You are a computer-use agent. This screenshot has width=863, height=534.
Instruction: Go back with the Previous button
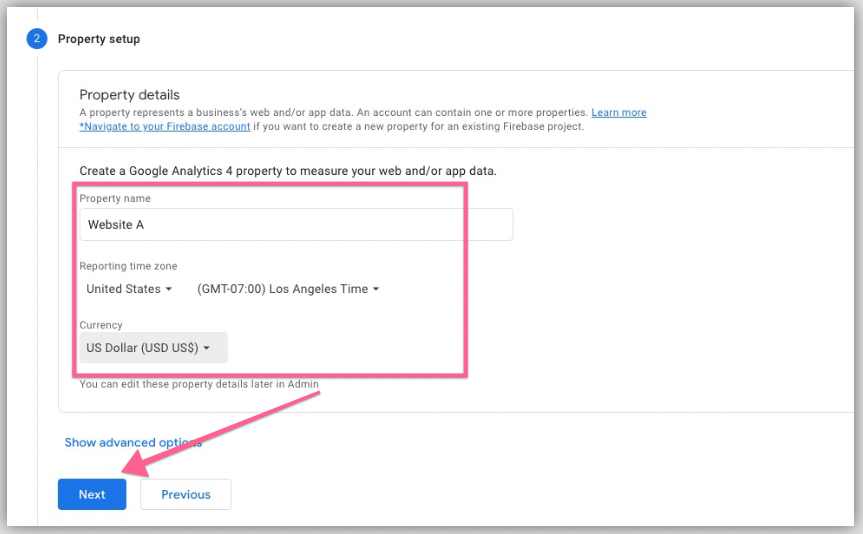pos(186,494)
